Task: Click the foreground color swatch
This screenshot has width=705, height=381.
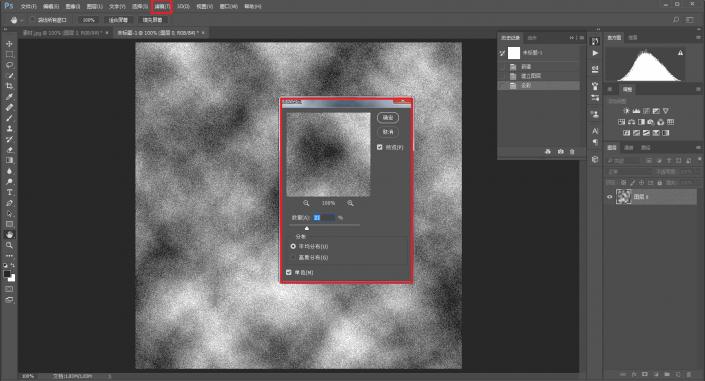Action: coord(7,274)
